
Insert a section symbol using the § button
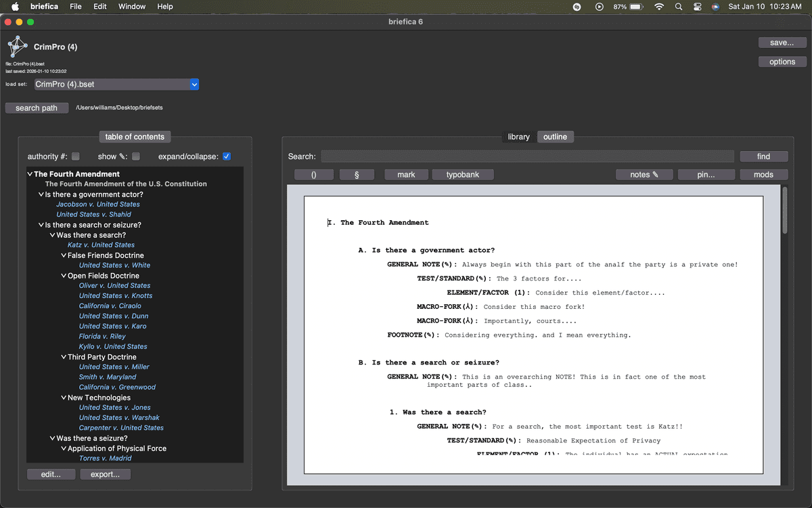click(357, 174)
